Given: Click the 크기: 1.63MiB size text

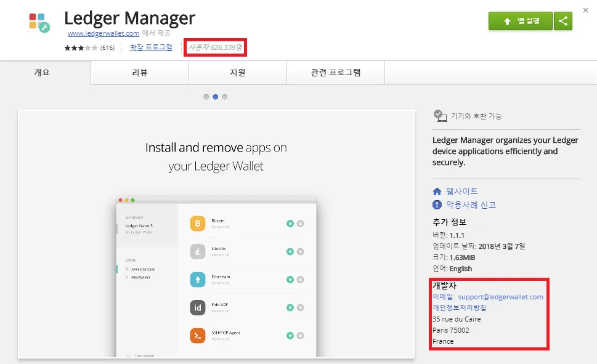Looking at the screenshot, I should [454, 257].
